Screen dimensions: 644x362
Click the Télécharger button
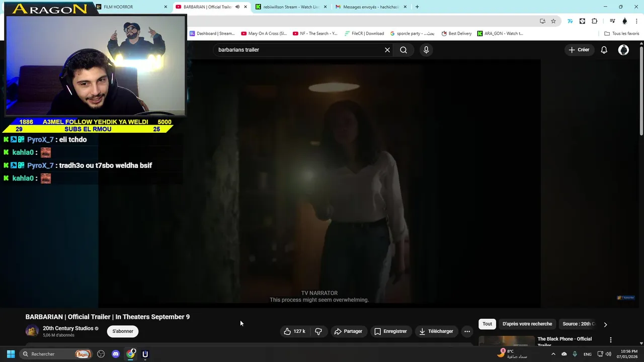click(x=436, y=331)
